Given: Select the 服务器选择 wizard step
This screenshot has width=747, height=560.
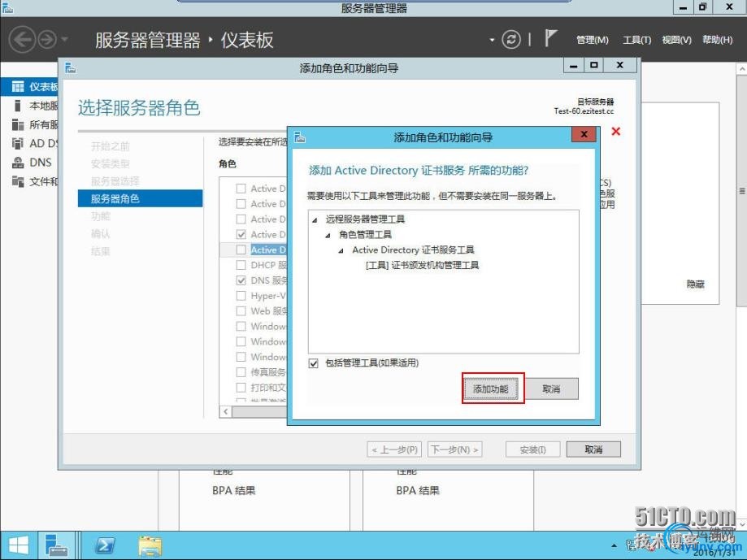Looking at the screenshot, I should (x=115, y=181).
